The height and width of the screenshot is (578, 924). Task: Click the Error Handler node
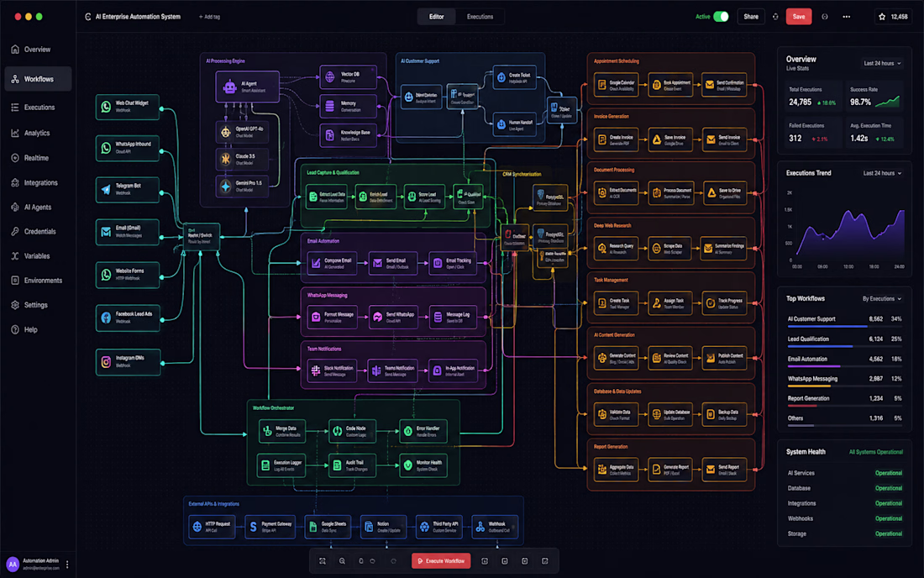tap(423, 431)
